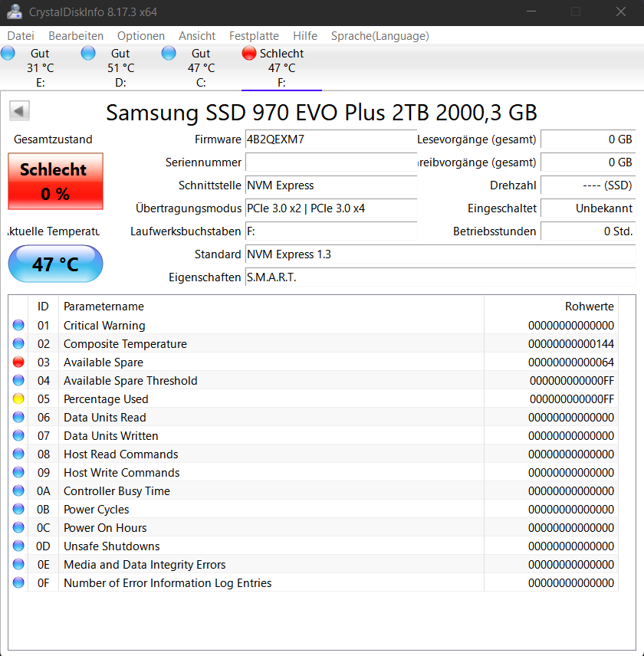Click the blue orb for Unsafe Shutdowns
644x656 pixels.
[18, 546]
